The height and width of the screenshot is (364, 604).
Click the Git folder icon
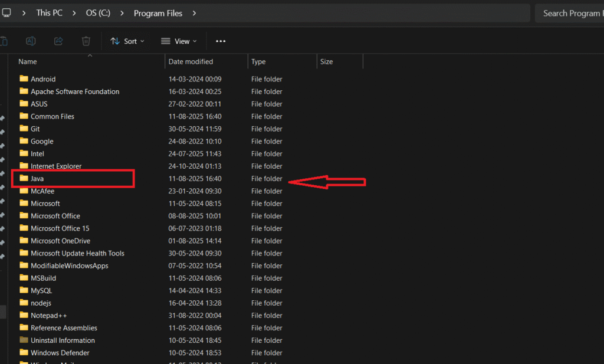coord(24,129)
